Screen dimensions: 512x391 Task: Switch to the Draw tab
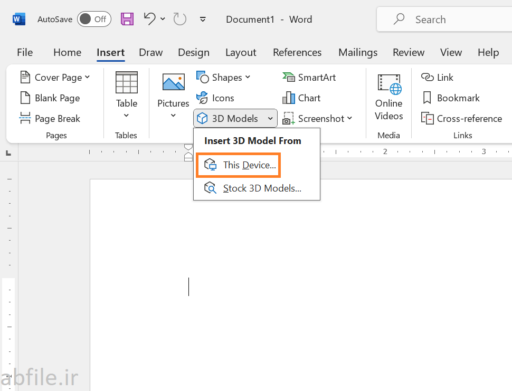[151, 52]
